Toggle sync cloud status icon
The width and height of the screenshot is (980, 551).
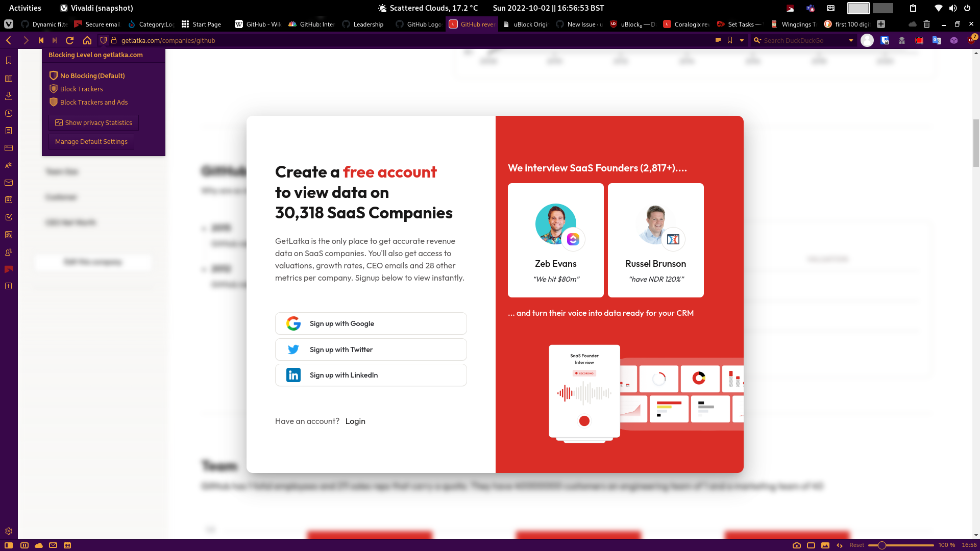39,545
